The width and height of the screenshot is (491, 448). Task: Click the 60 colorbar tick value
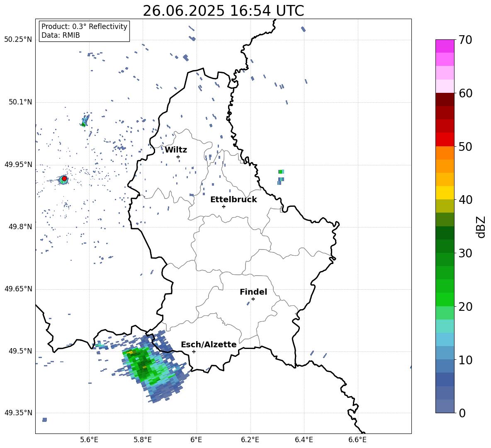[x=466, y=93]
